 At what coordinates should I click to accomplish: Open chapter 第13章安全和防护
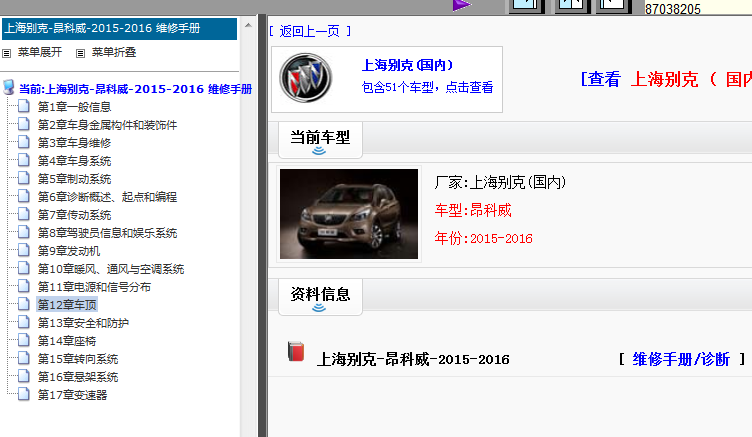tap(83, 323)
